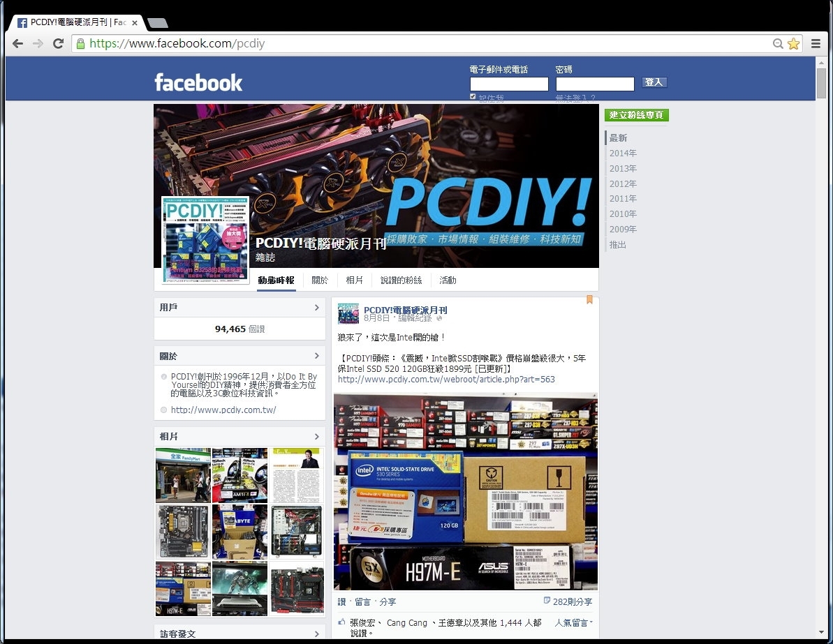Click the 無法登入 link under password
The image size is (833, 644).
click(x=575, y=98)
